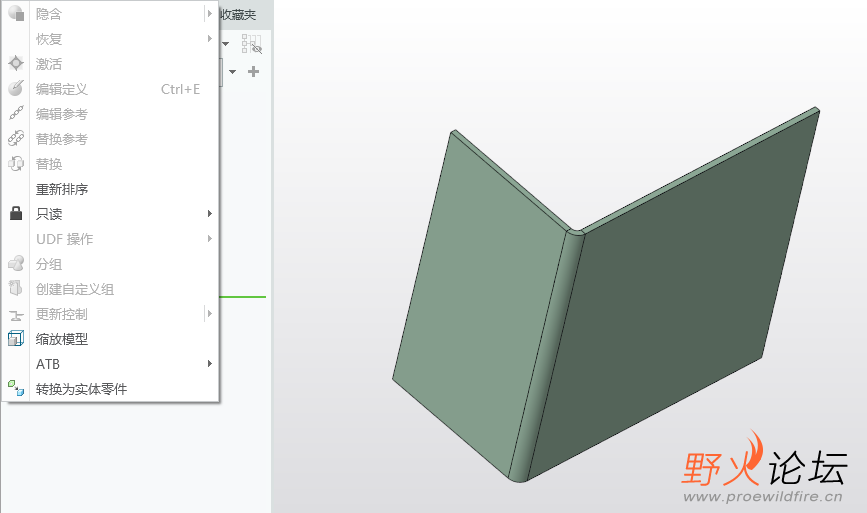
Task: Expand the 恢复 submenu arrow
Action: (210, 38)
